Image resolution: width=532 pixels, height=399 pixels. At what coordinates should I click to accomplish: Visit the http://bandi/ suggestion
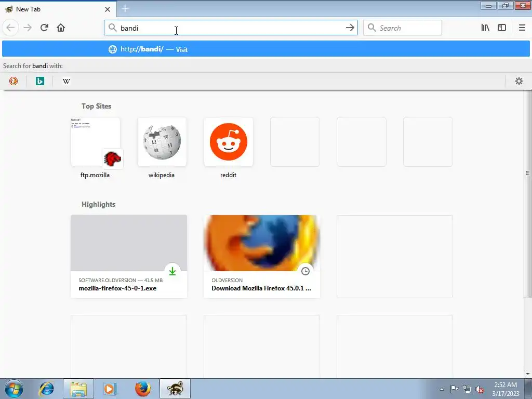pyautogui.click(x=265, y=49)
